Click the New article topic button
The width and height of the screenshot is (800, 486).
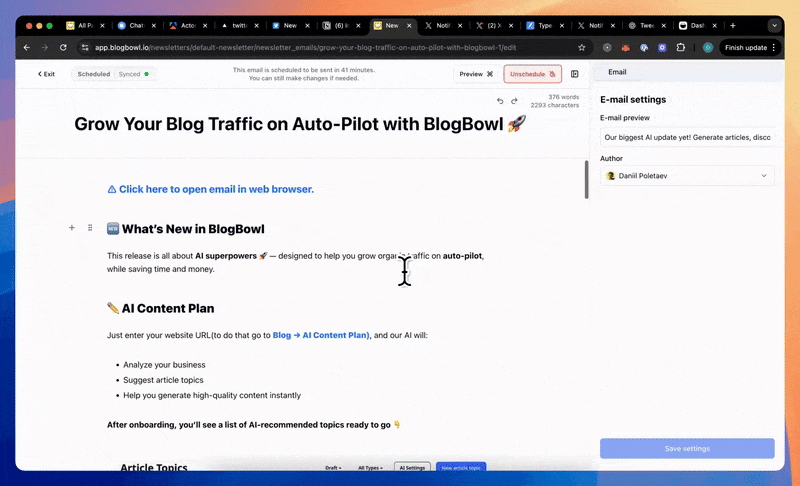pos(461,468)
